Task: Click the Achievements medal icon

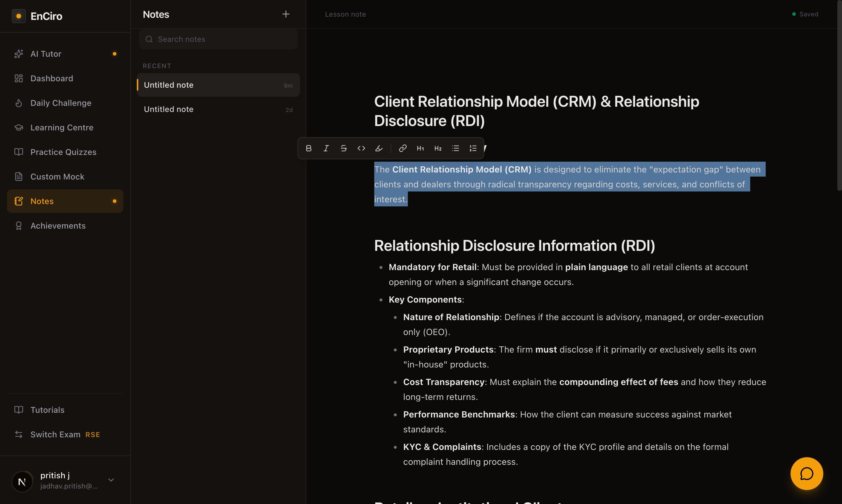Action: click(19, 225)
